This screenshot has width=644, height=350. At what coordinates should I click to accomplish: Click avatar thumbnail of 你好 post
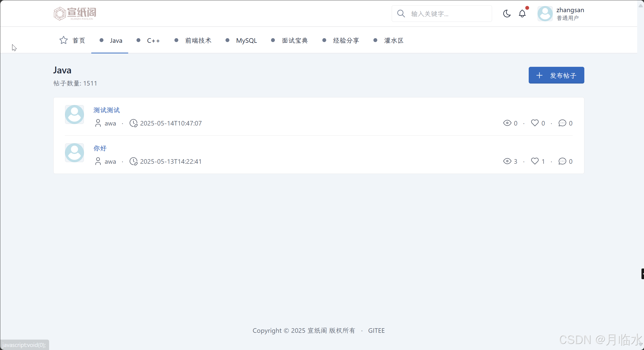click(x=74, y=153)
